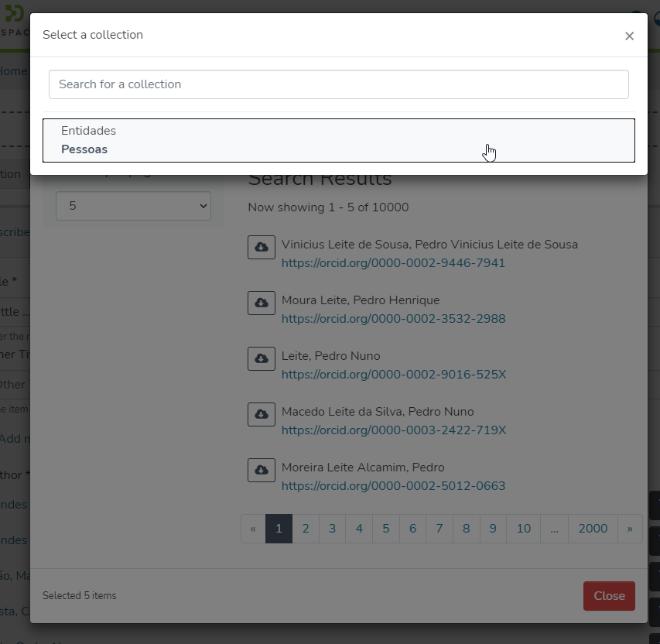Open ORCID link 0000-0002-9016-525X

[394, 375]
